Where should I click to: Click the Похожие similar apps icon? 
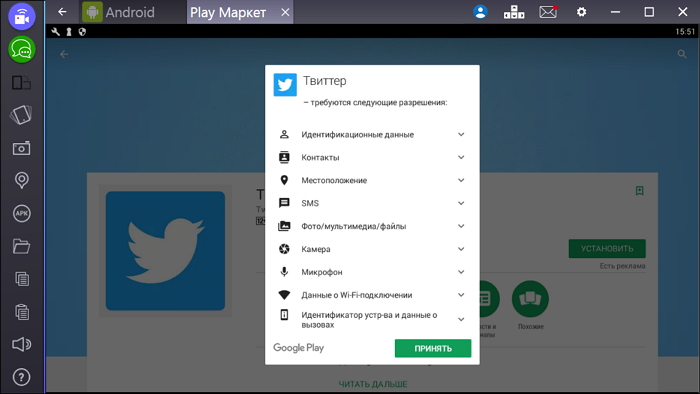click(x=530, y=299)
